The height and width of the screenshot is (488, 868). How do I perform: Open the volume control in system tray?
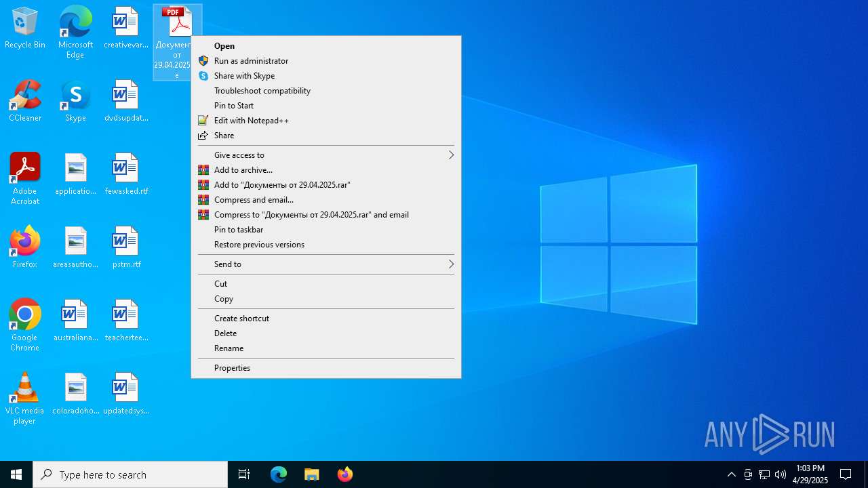(x=781, y=474)
